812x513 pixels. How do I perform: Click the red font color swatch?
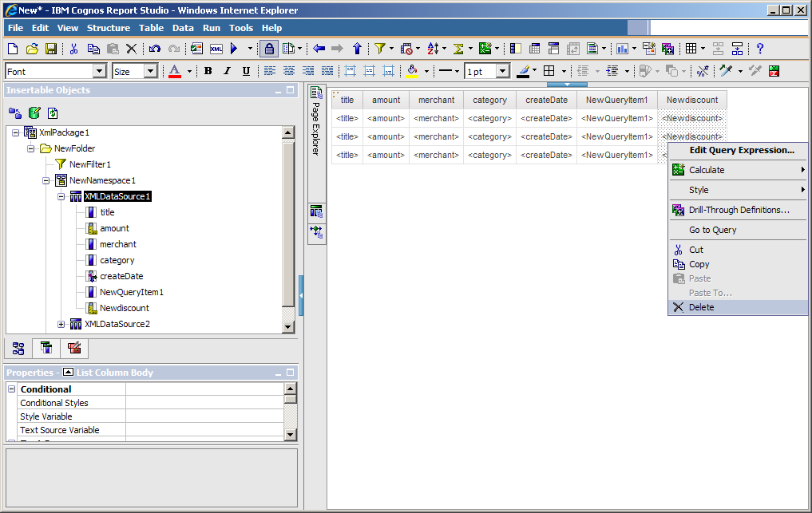click(x=175, y=71)
